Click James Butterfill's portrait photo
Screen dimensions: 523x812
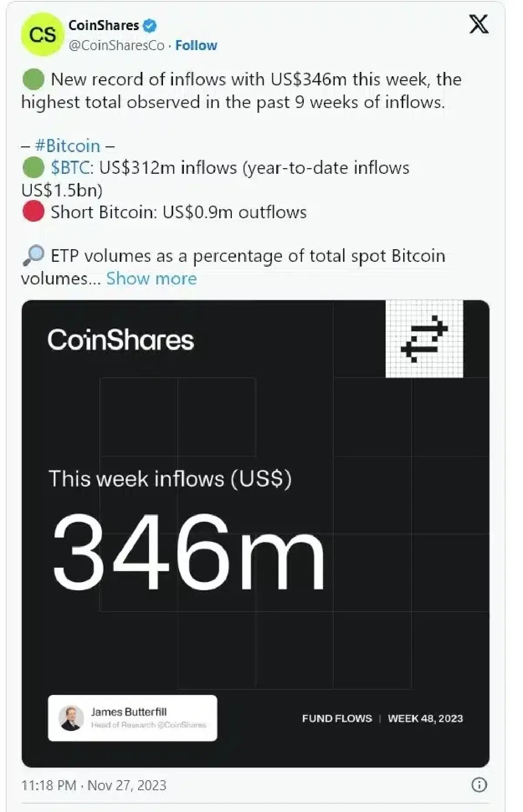[x=71, y=718]
